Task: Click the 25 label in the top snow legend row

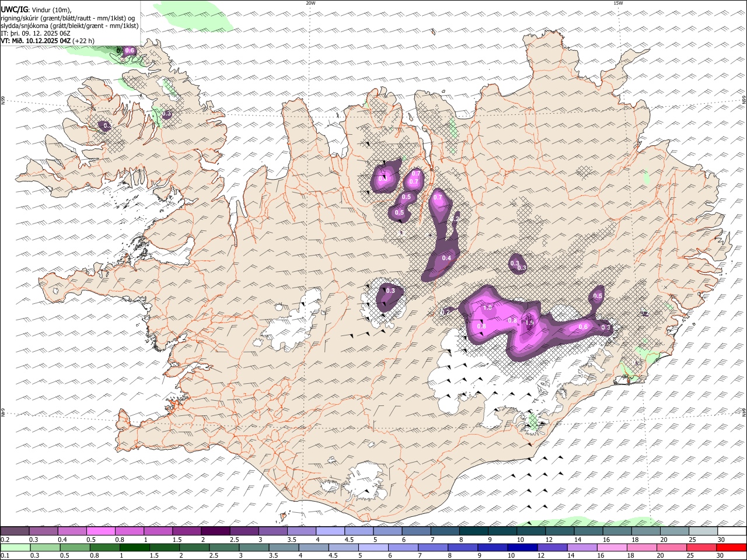Action: pyautogui.click(x=693, y=540)
